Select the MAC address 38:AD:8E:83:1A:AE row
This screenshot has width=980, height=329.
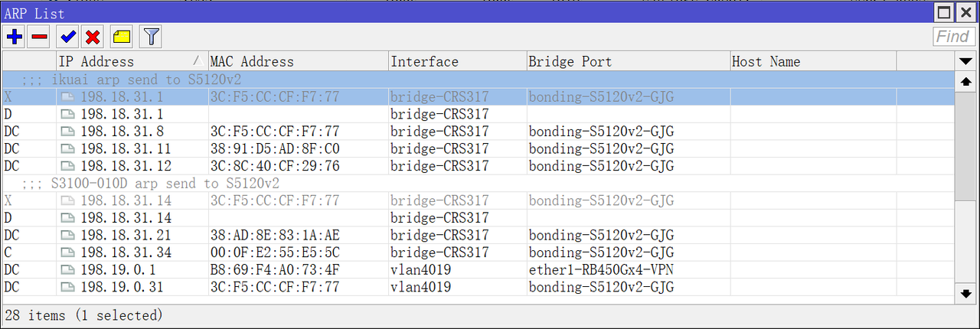(479, 235)
